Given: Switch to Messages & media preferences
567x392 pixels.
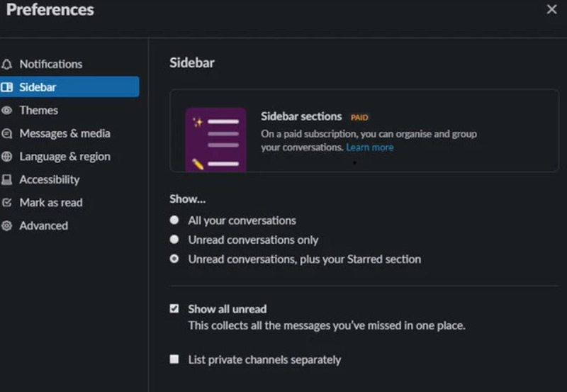Looking at the screenshot, I should (64, 133).
